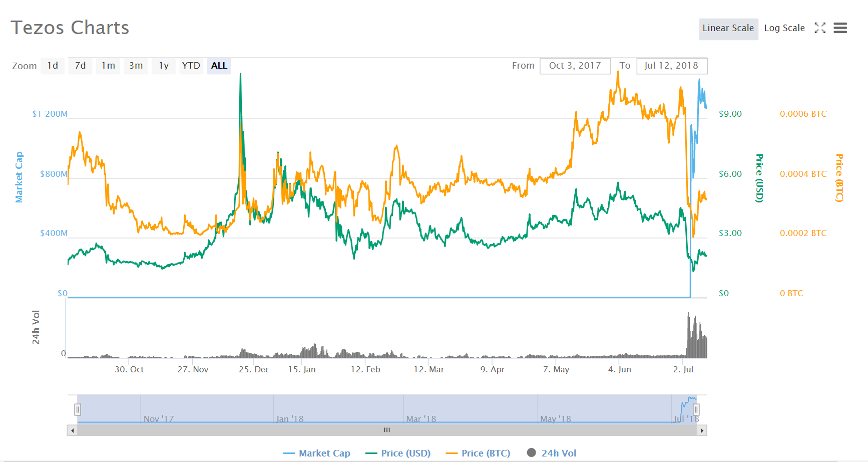Click the $3.00 price axis label
The height and width of the screenshot is (462, 868).
pos(730,233)
